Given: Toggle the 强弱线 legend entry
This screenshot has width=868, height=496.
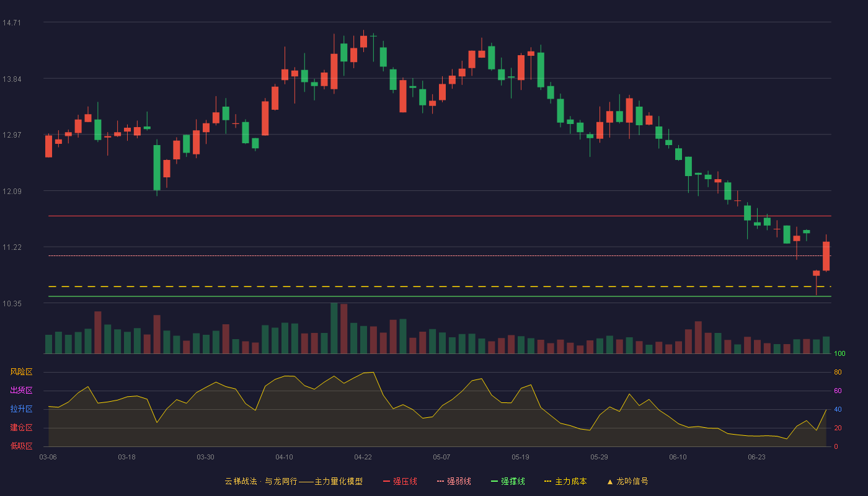Looking at the screenshot, I should coord(454,481).
